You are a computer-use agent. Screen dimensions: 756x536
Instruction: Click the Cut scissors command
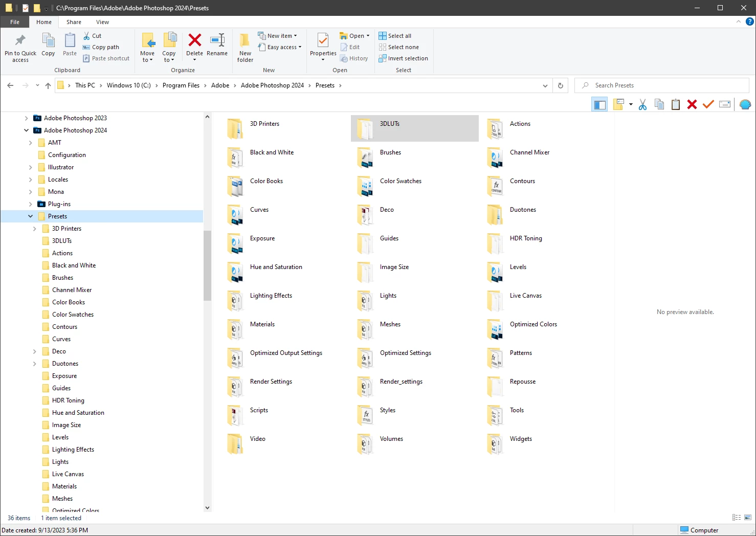pyautogui.click(x=92, y=36)
